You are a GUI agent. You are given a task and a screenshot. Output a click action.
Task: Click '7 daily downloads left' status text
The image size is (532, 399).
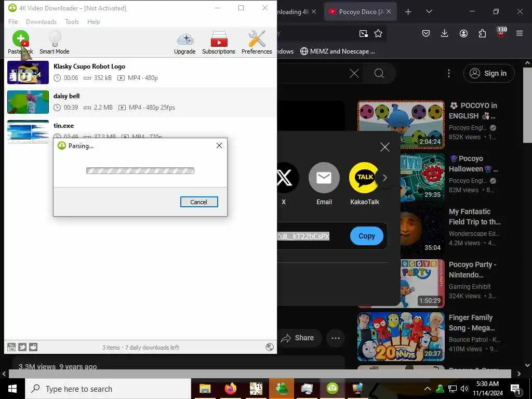tap(152, 348)
